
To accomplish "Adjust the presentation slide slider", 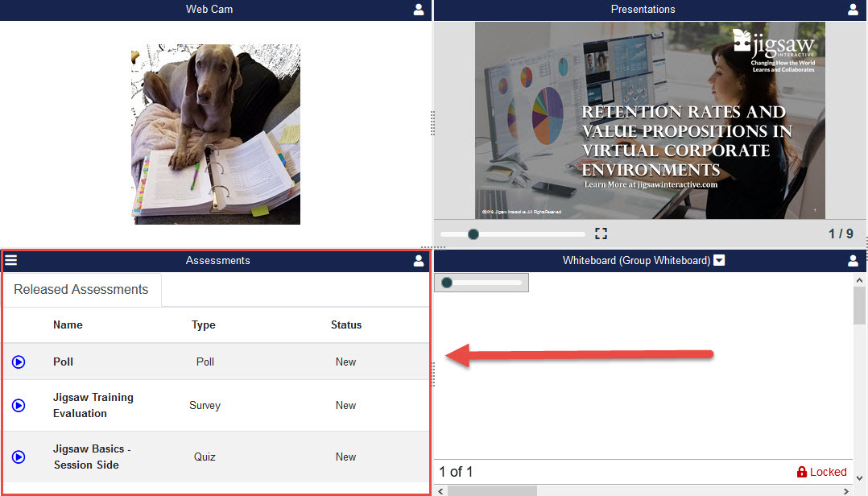I will [x=473, y=234].
